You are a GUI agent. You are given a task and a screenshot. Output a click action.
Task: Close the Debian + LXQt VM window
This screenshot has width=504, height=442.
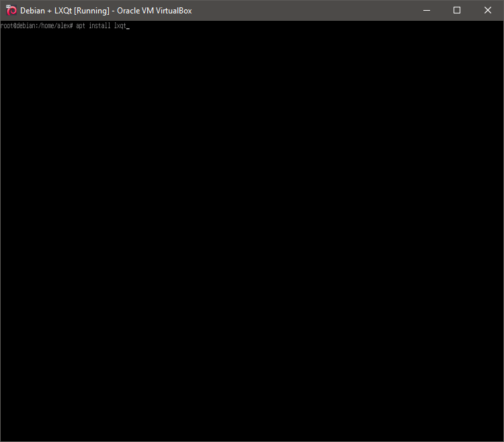point(488,10)
